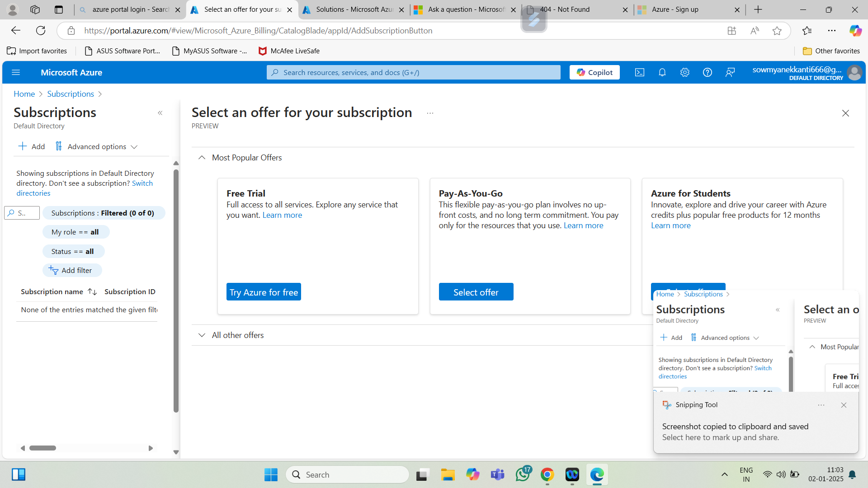
Task: Click Subscriptions in the breadcrumb
Action: 71,94
